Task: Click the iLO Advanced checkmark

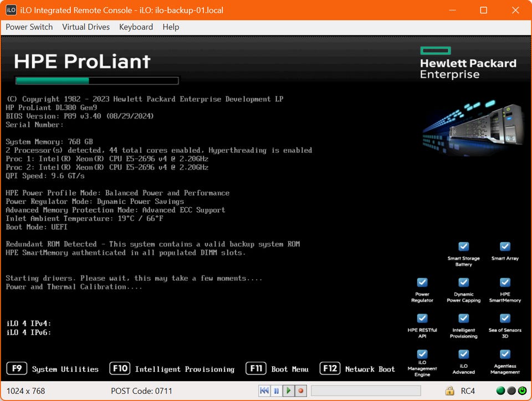Action: 463,354
